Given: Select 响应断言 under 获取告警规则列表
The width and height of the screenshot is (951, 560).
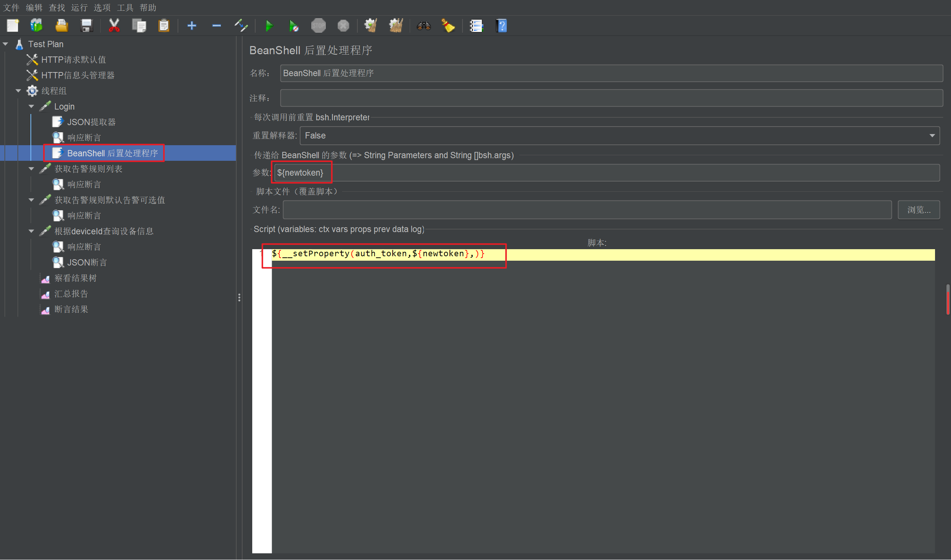Looking at the screenshot, I should (x=84, y=185).
